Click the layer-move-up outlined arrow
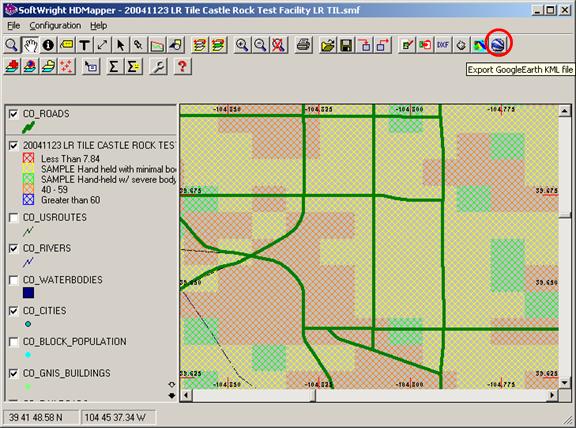This screenshot has width=576, height=428. tap(172, 385)
